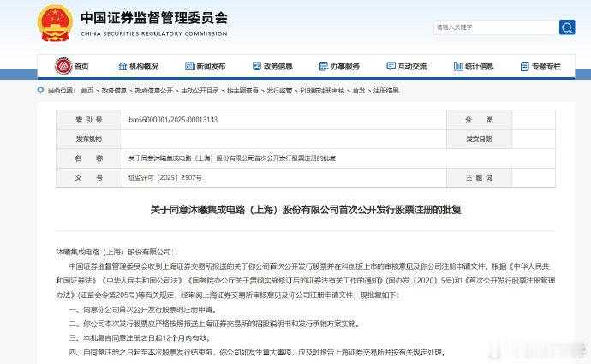Click the 文号 table label

(x=89, y=177)
